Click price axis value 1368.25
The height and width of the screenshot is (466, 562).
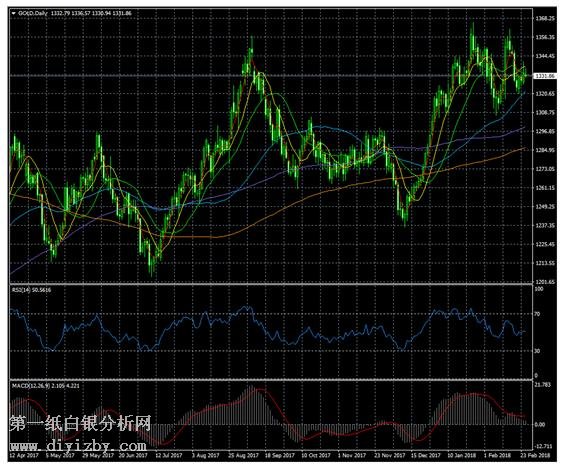pos(545,18)
